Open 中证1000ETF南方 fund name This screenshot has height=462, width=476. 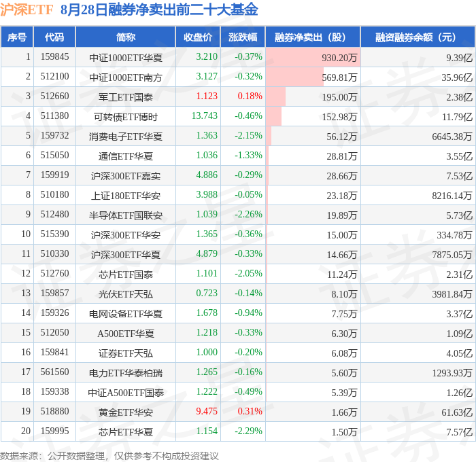(x=126, y=77)
